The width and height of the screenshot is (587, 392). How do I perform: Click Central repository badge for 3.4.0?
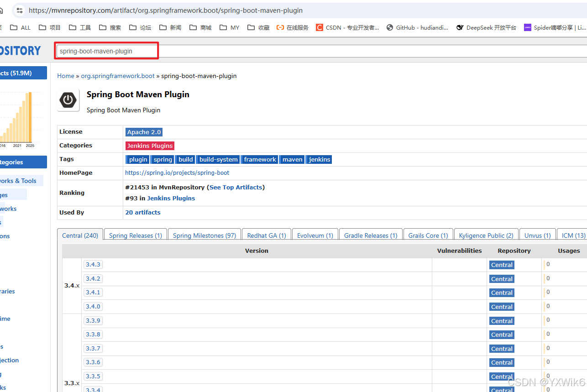coord(502,307)
